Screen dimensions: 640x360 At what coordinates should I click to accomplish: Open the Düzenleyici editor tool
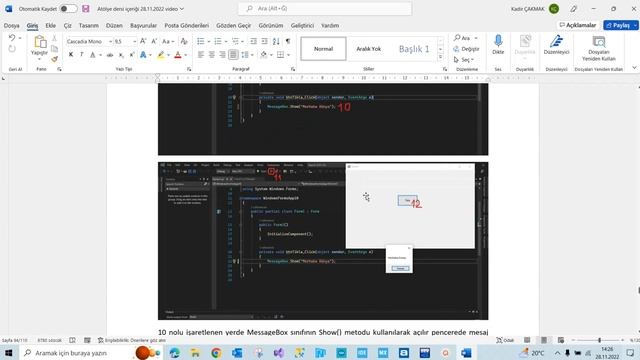[x=556, y=45]
